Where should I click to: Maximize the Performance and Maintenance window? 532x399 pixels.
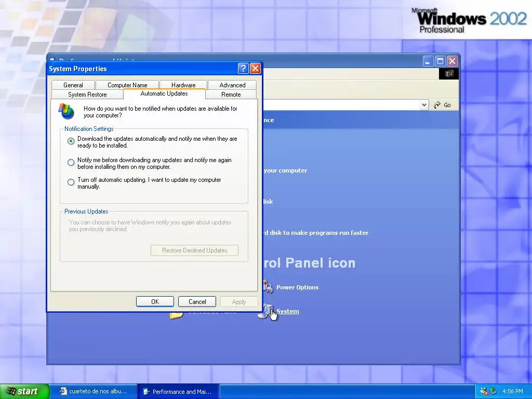point(440,61)
